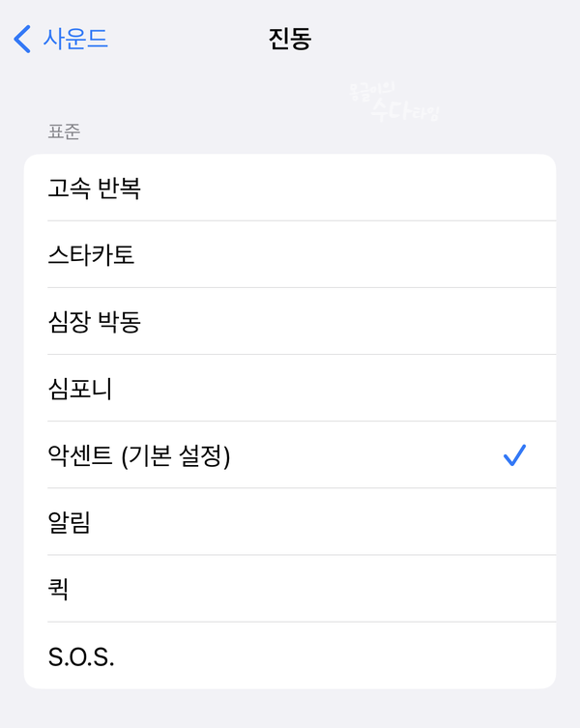Choose the 알림 vibration pattern
This screenshot has height=728, width=580.
point(290,522)
